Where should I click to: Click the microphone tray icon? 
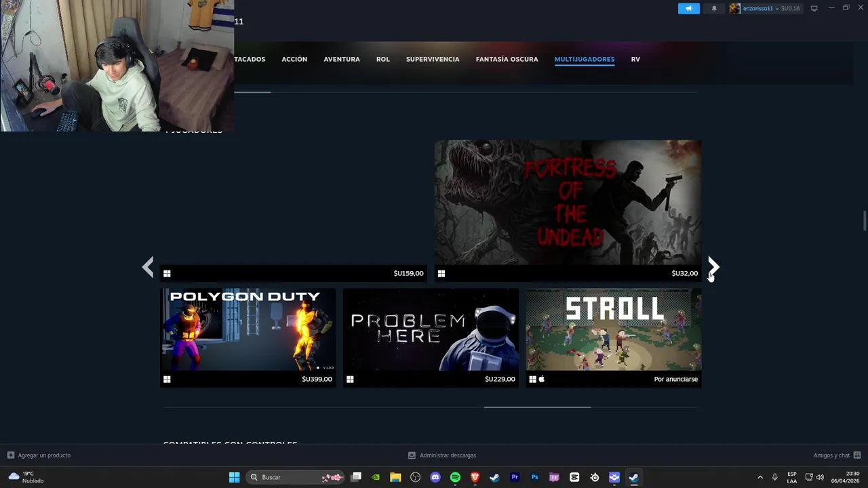click(x=774, y=477)
